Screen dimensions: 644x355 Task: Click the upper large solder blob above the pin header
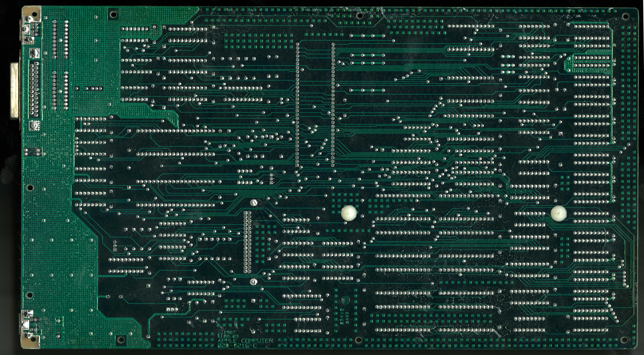point(254,203)
